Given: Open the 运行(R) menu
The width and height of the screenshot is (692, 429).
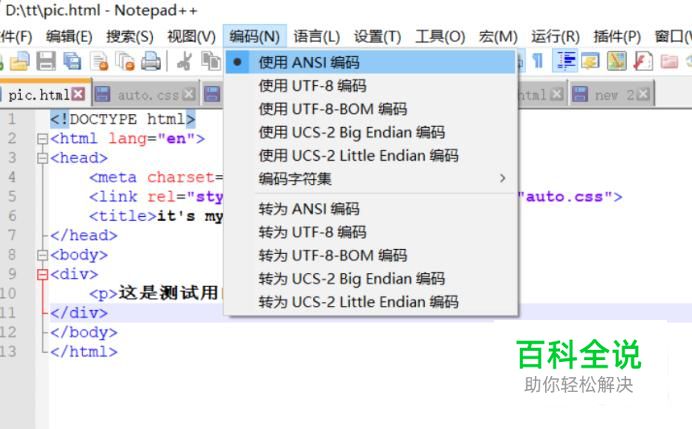Looking at the screenshot, I should coord(555,37).
